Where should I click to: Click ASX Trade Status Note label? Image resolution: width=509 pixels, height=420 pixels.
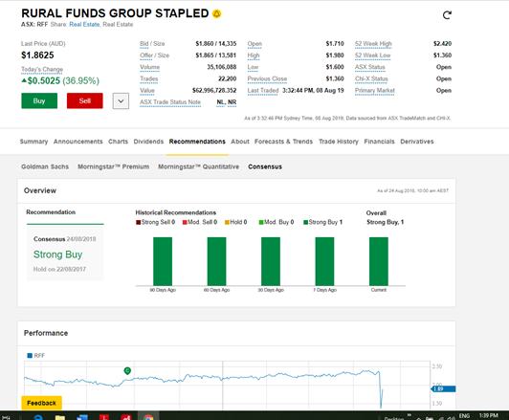pos(170,102)
